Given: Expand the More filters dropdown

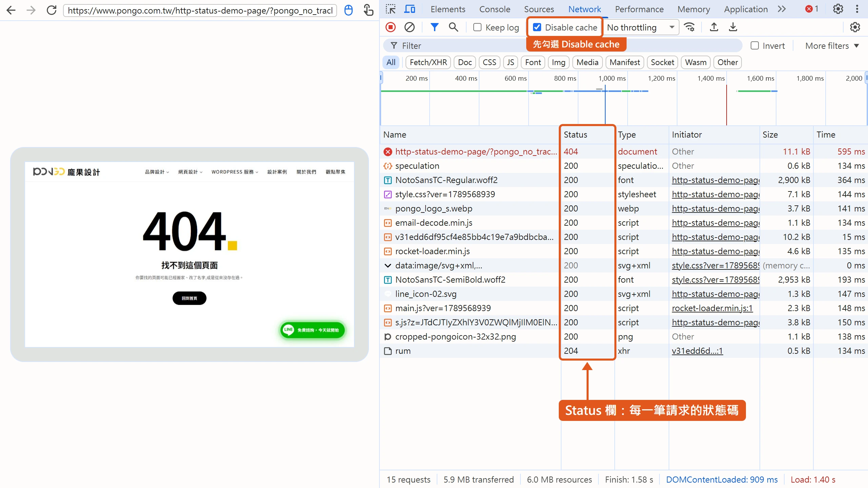Looking at the screenshot, I should [832, 46].
